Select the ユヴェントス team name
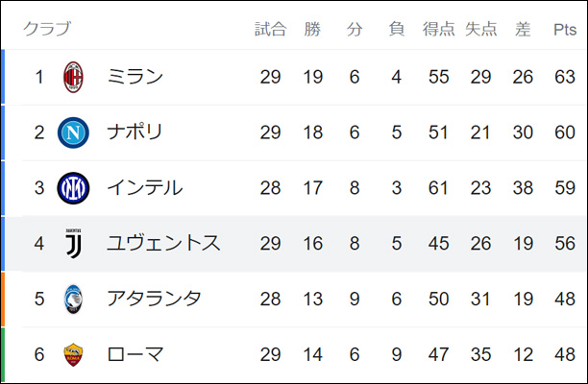The image size is (588, 384). pyautogui.click(x=163, y=244)
